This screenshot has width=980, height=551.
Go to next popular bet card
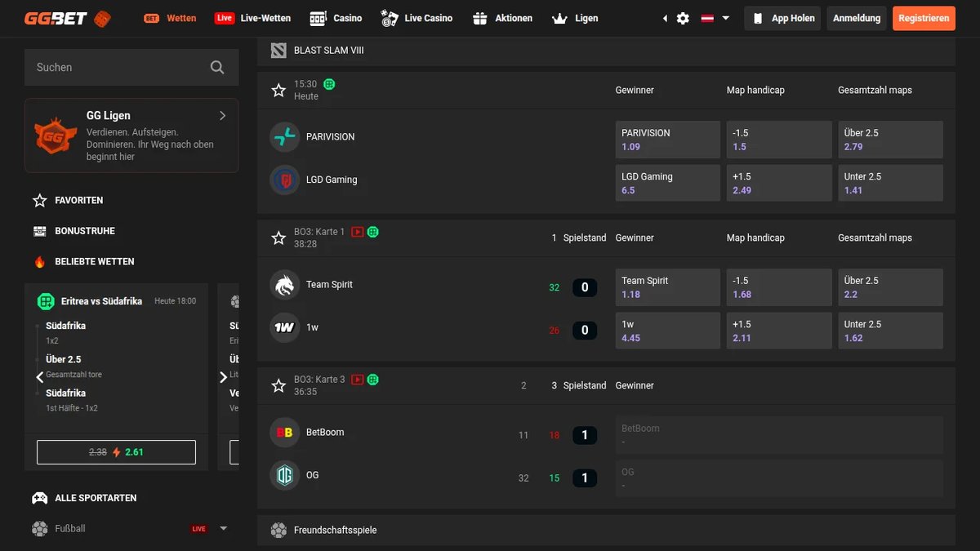[224, 377]
